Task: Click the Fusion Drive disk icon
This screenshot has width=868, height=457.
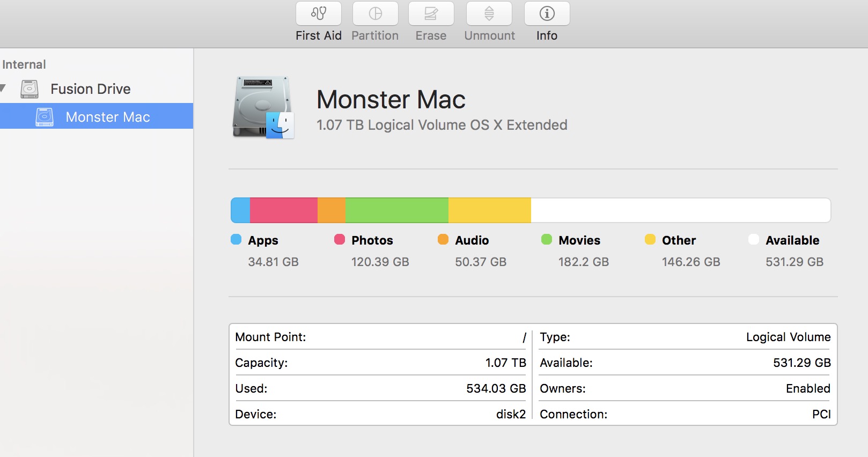Action: point(30,89)
